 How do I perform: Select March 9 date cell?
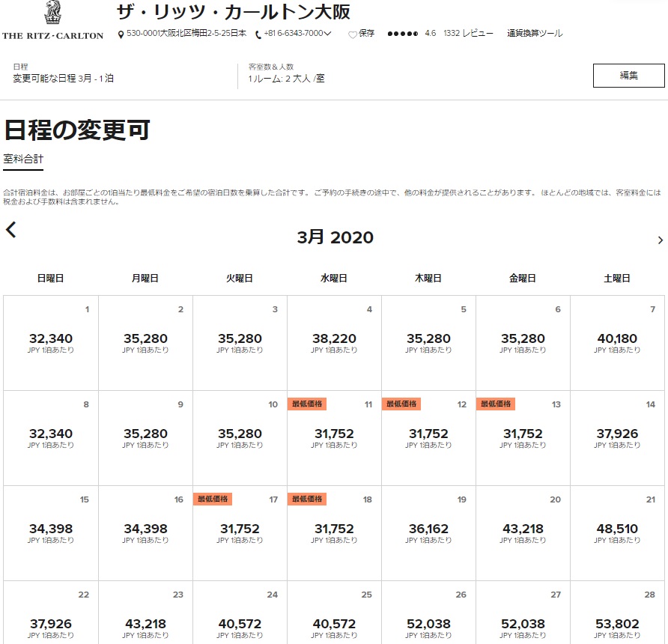pyautogui.click(x=145, y=438)
